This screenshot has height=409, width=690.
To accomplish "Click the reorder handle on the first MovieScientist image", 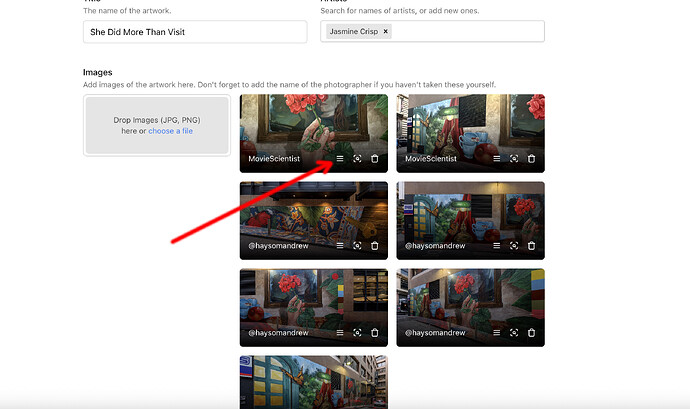I will coord(340,159).
